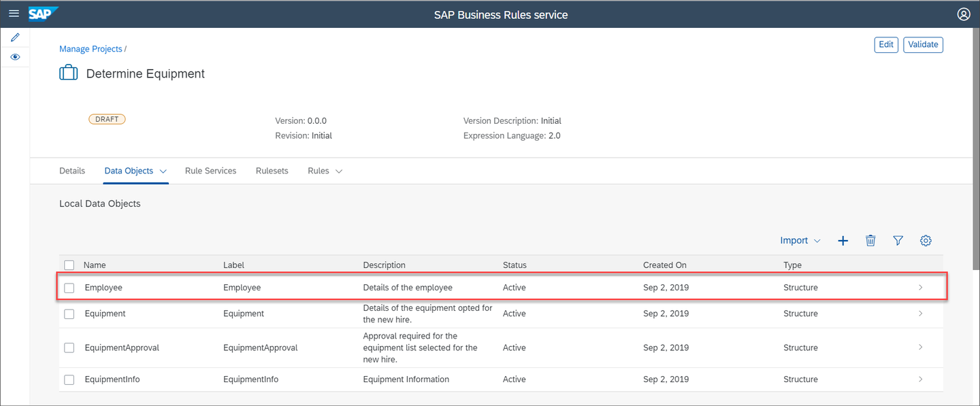Click 'Version Description: Initial' text
Viewport: 980px width, 406px height.
512,121
